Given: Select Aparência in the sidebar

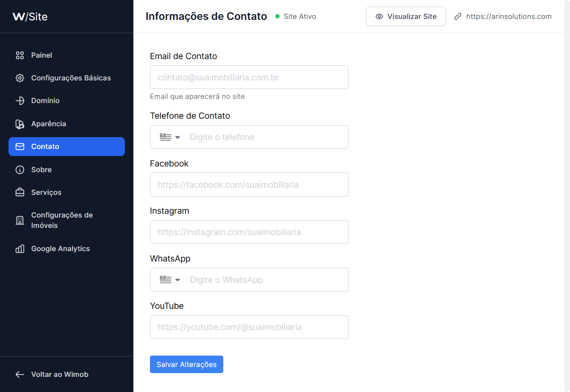Looking at the screenshot, I should pos(67,124).
